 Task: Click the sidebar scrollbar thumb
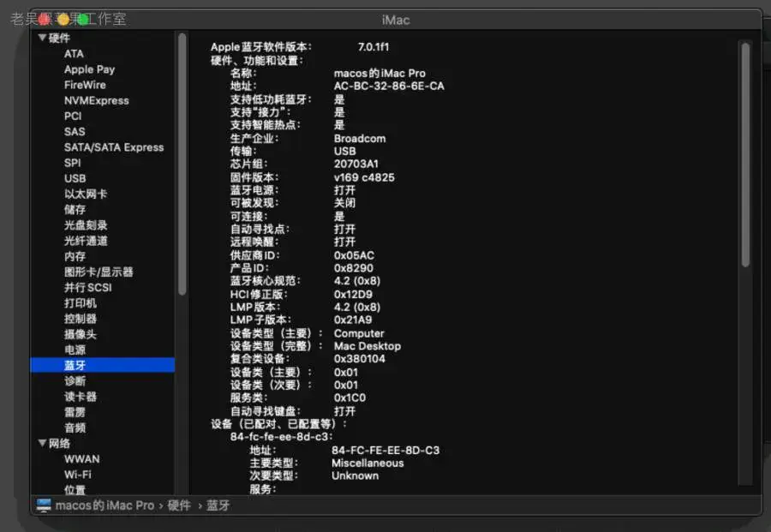point(182,164)
